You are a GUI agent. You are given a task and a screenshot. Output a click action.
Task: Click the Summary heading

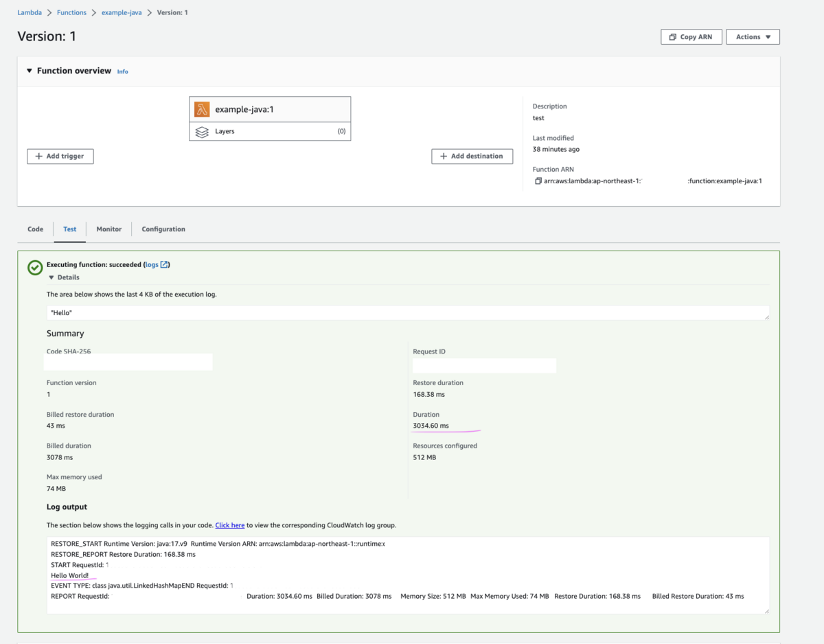[x=65, y=334]
